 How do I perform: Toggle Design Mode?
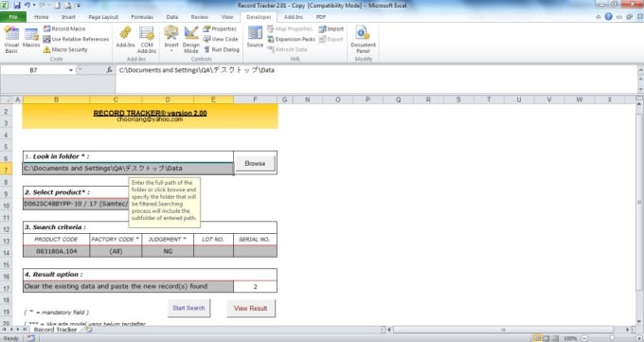pyautogui.click(x=191, y=40)
